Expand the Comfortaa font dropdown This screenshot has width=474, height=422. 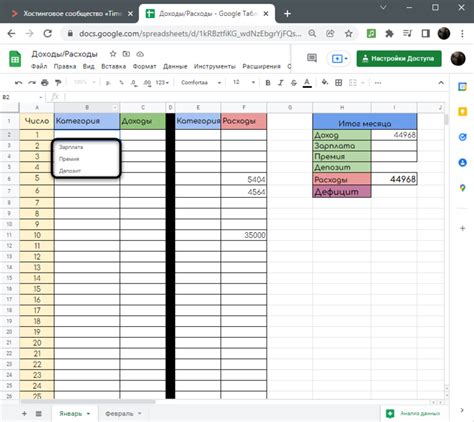click(x=201, y=82)
